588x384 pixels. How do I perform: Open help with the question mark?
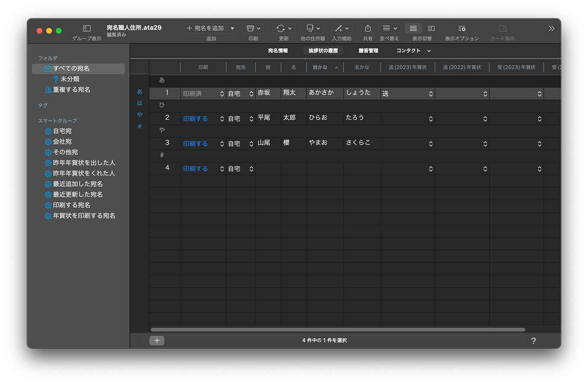(x=534, y=341)
